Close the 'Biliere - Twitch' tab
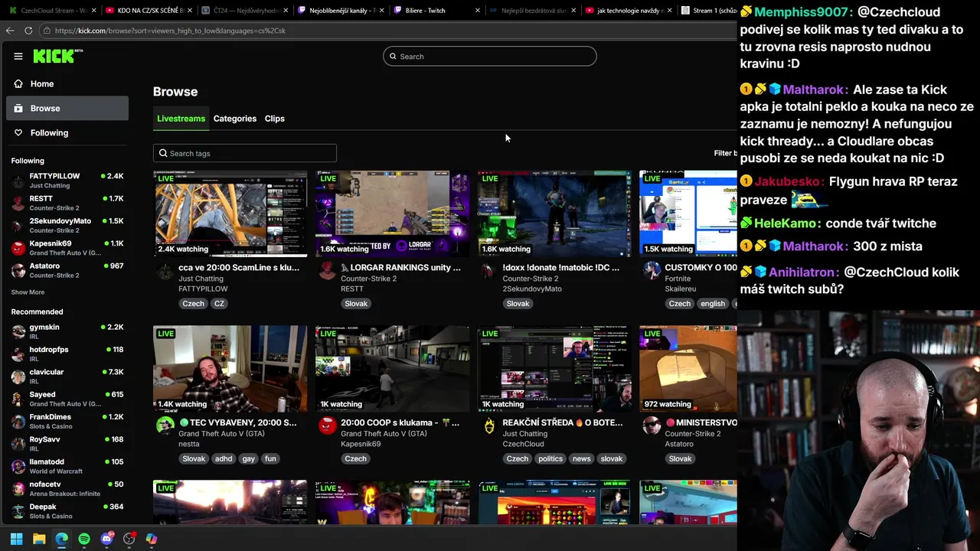 pyautogui.click(x=478, y=11)
